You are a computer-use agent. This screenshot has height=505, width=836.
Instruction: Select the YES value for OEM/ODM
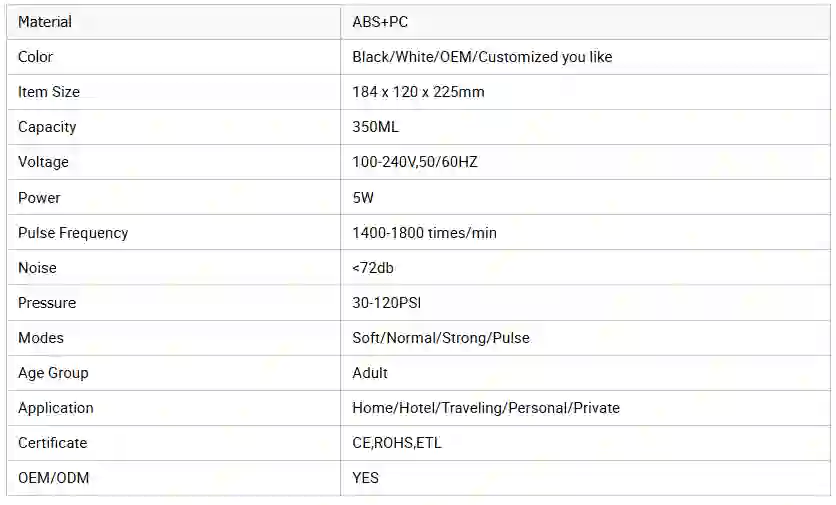point(365,478)
